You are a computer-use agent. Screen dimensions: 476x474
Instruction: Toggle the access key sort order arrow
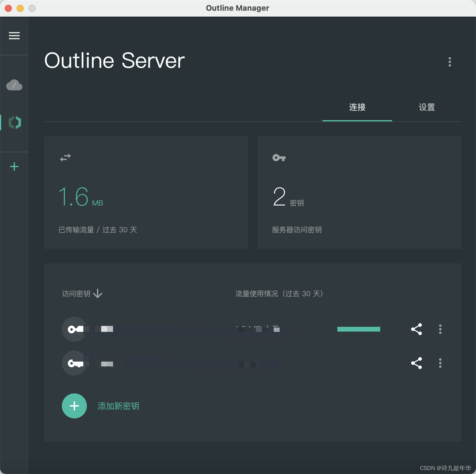pos(98,294)
